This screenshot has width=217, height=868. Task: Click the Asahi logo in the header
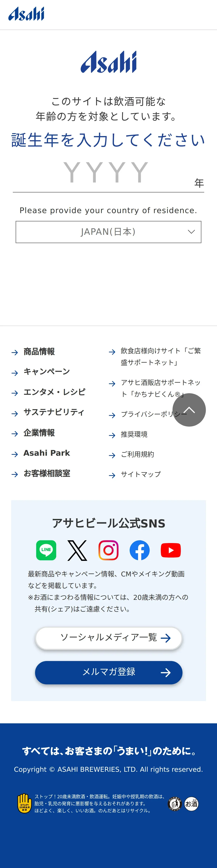point(26,14)
